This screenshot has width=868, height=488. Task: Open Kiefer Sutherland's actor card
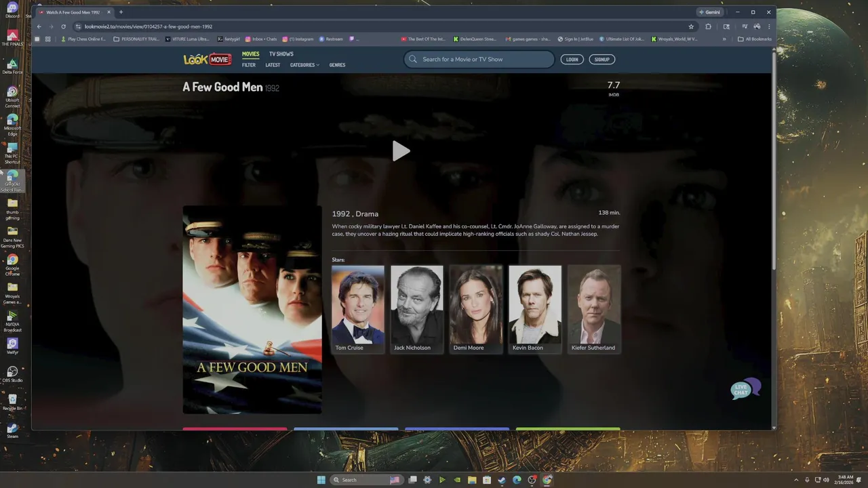click(594, 309)
